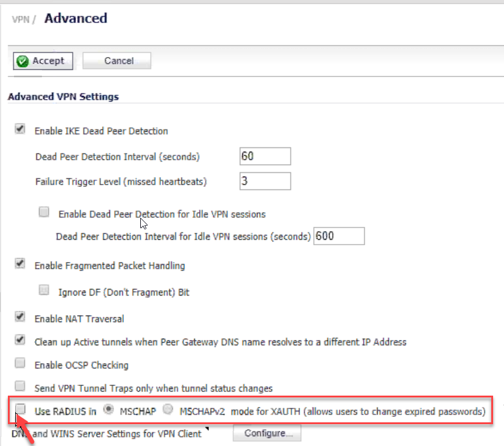Image resolution: width=504 pixels, height=446 pixels.
Task: Disable IKE Dead Peer Detection checkbox
Action: coord(20,129)
